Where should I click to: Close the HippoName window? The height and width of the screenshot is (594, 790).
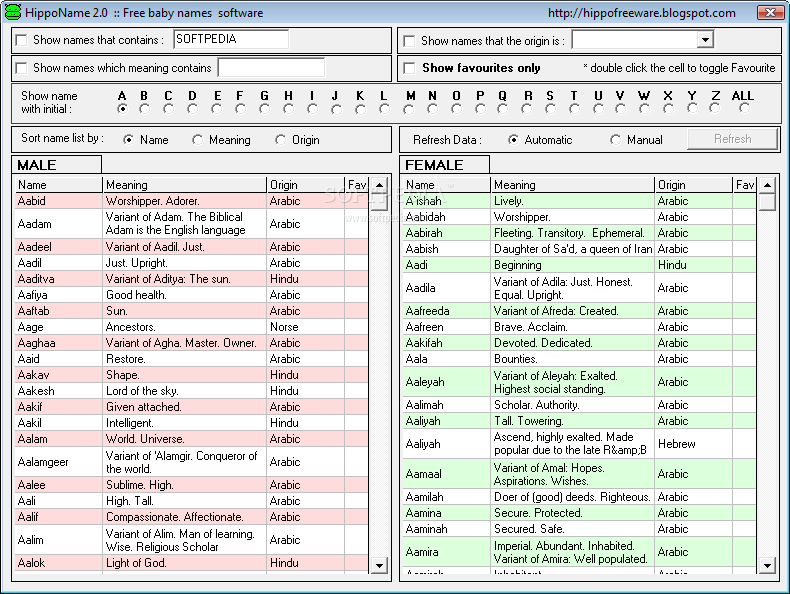coord(770,12)
